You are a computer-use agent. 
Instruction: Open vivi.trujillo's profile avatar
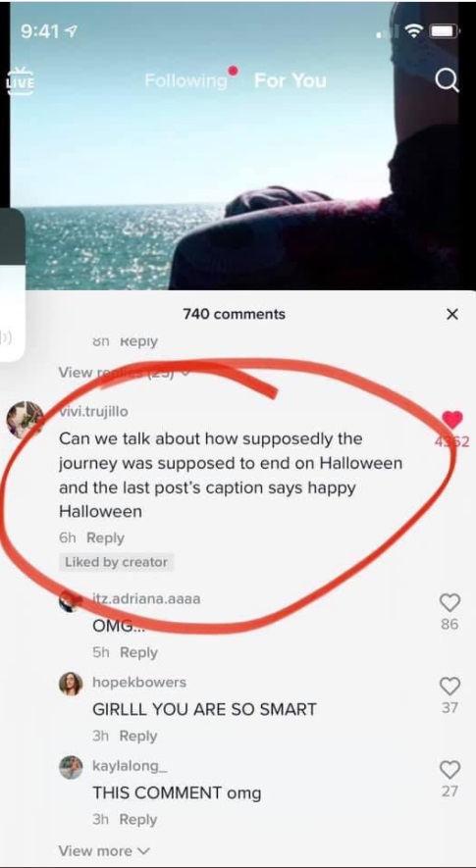pos(26,420)
